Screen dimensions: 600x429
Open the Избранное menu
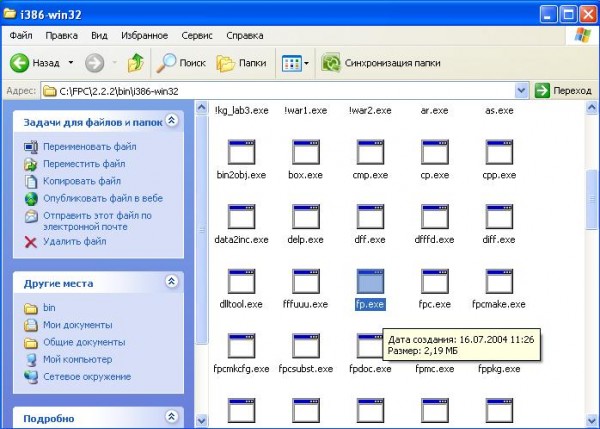pos(144,36)
